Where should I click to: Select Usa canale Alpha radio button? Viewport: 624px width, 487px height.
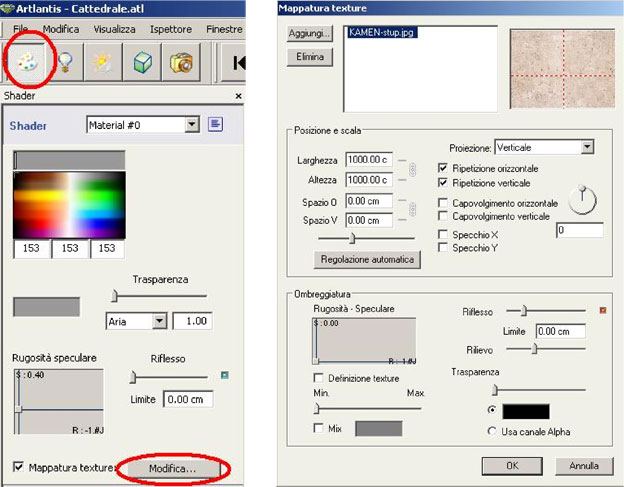point(491,431)
